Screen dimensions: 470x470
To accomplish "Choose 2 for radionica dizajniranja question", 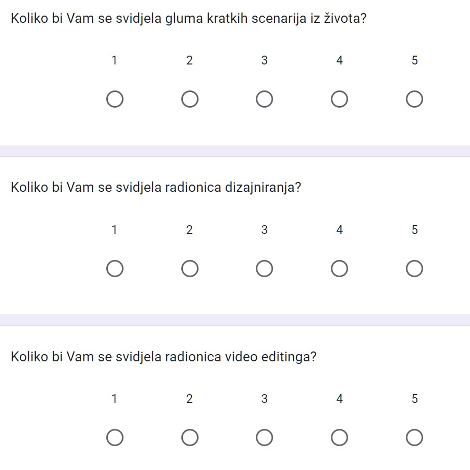I will (x=190, y=268).
